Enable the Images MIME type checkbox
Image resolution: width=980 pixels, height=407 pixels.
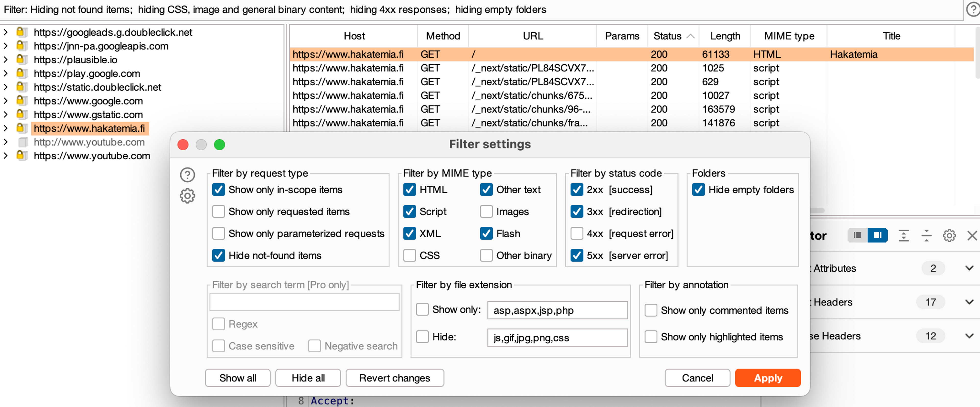click(486, 212)
